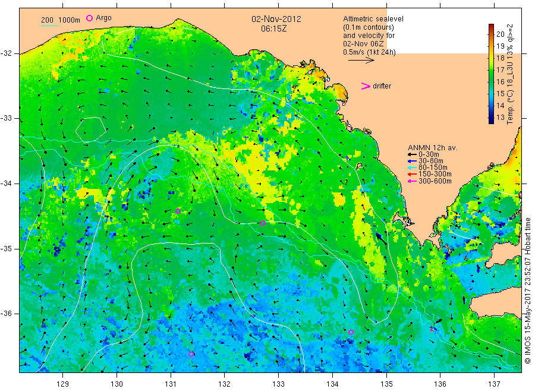Click the Argo float marker near 131.4E, 36.6S
This screenshot has width=535, height=392.
tap(191, 354)
